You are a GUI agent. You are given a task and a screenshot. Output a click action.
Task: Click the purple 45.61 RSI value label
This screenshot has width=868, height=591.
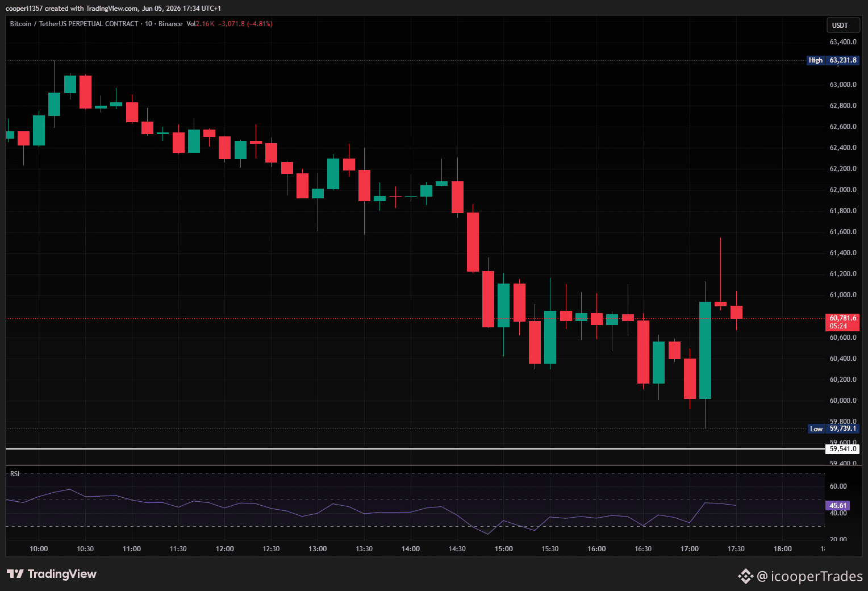(x=838, y=505)
